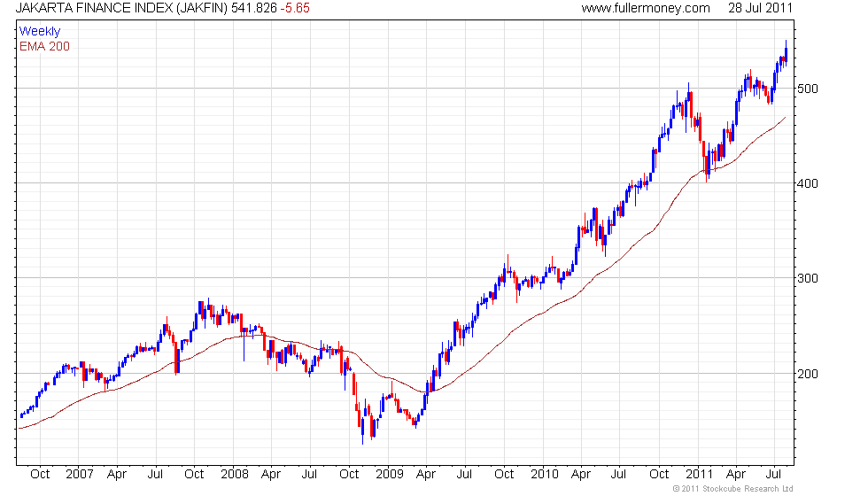The image size is (868, 496).
Task: Click the Oct label just before 2007
Action: point(40,475)
